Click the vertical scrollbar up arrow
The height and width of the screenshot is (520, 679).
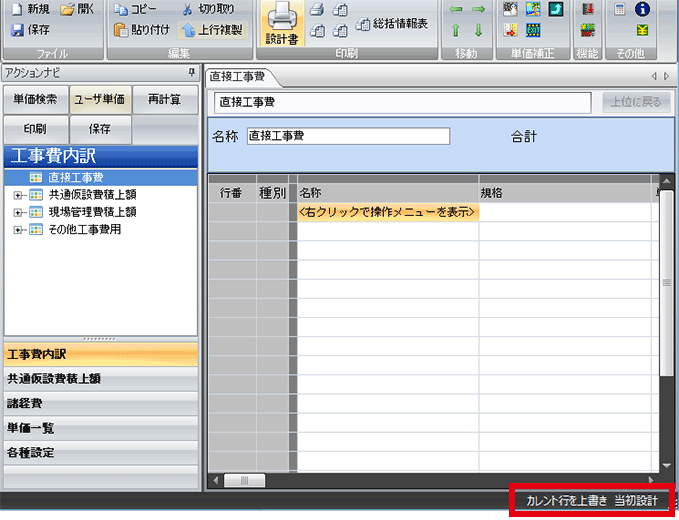click(666, 181)
